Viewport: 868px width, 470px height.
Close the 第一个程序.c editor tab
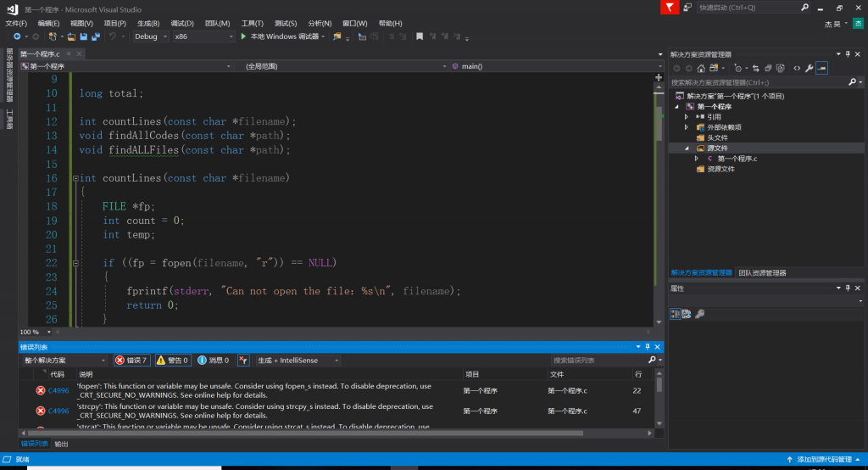point(79,53)
